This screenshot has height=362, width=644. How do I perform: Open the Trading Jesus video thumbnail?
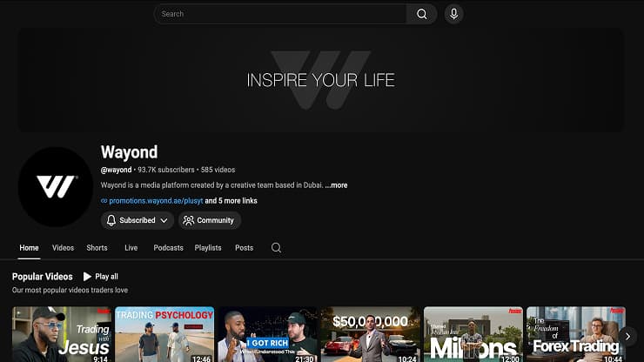(x=62, y=334)
